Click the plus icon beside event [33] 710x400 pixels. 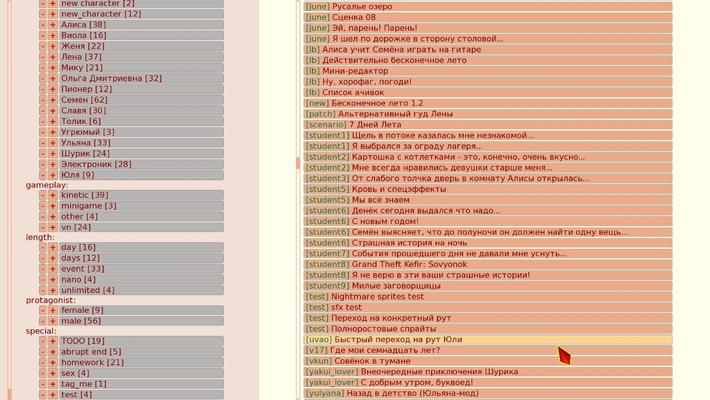[53, 269]
